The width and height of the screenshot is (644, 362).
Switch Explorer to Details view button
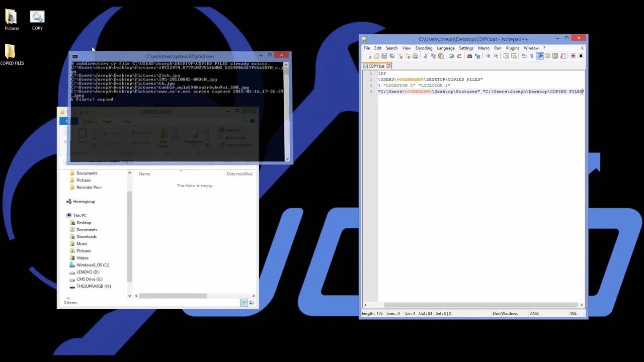tap(244, 302)
